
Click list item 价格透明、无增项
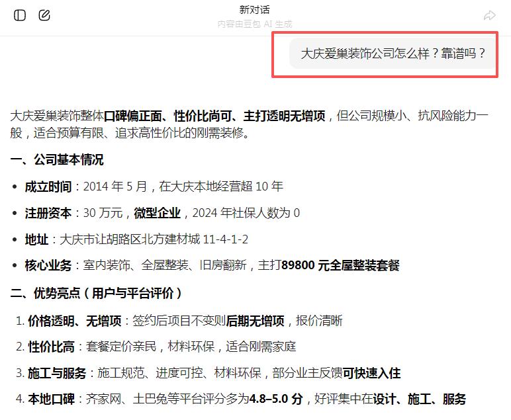[x=74, y=321]
